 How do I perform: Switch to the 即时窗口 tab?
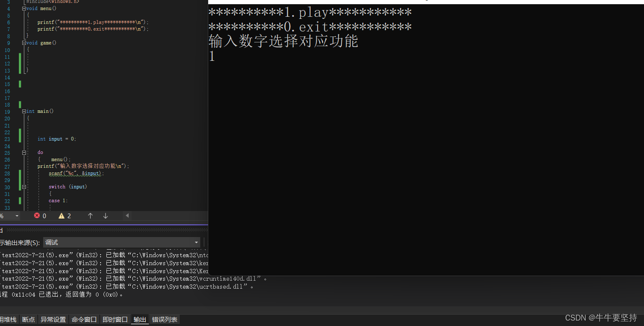point(115,320)
